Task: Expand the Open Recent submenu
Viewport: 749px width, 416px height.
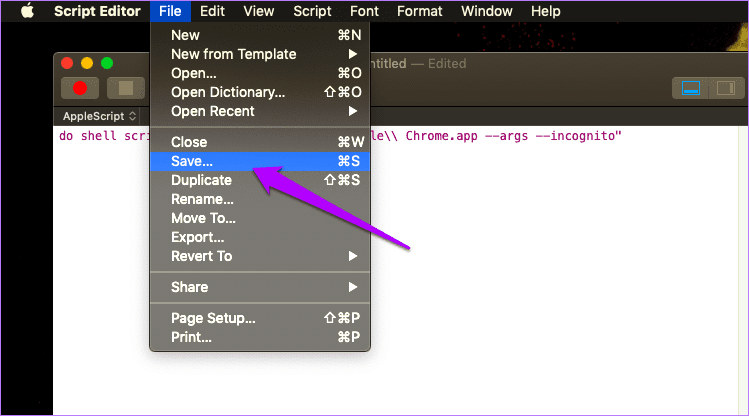Action: (x=260, y=111)
